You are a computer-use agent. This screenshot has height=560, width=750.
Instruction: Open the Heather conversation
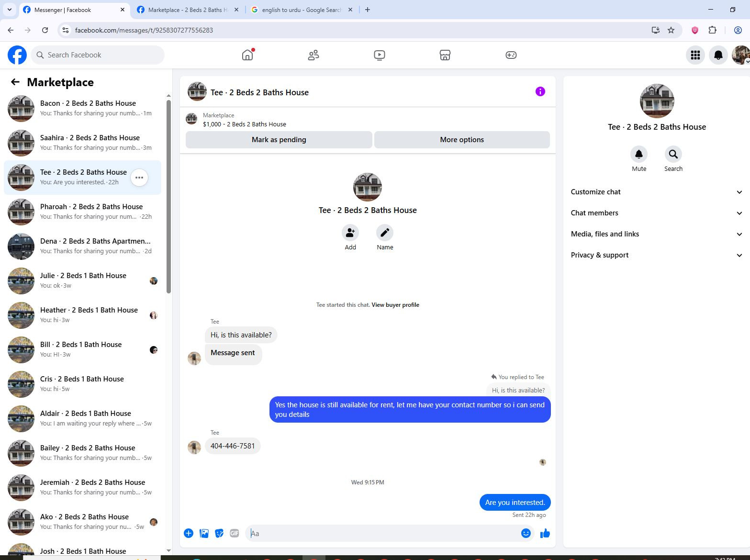[82, 315]
